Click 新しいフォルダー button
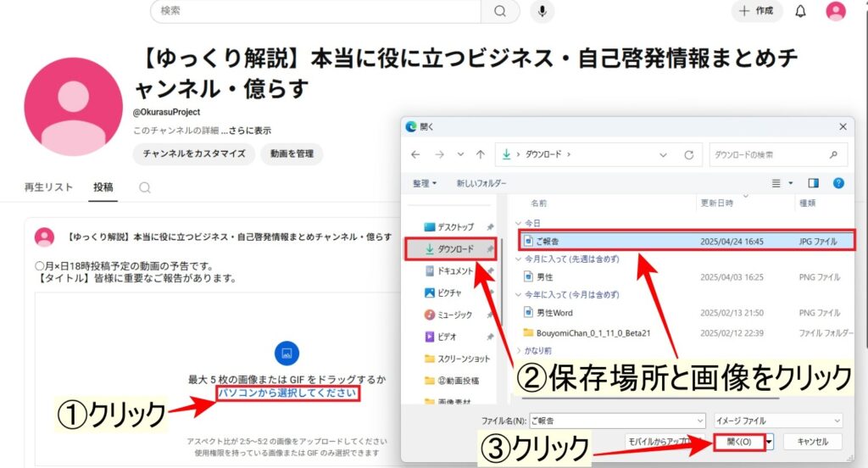This screenshot has height=468, width=868. [x=481, y=183]
